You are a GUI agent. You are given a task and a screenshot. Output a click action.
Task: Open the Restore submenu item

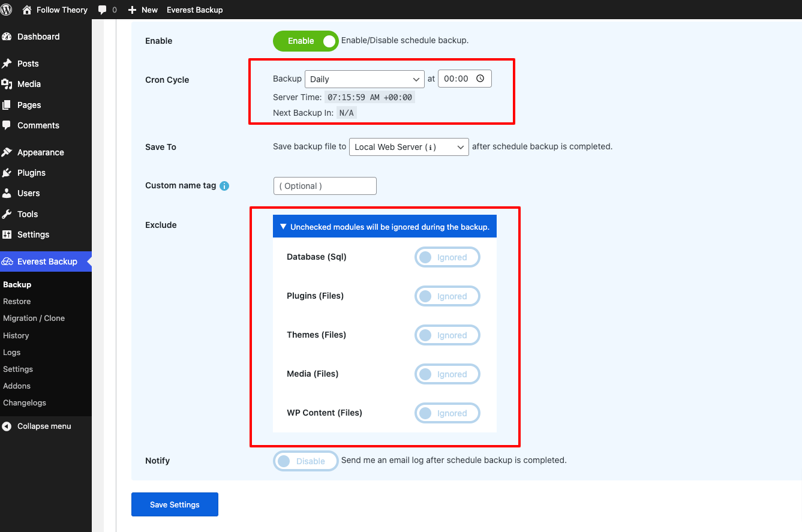pos(17,302)
